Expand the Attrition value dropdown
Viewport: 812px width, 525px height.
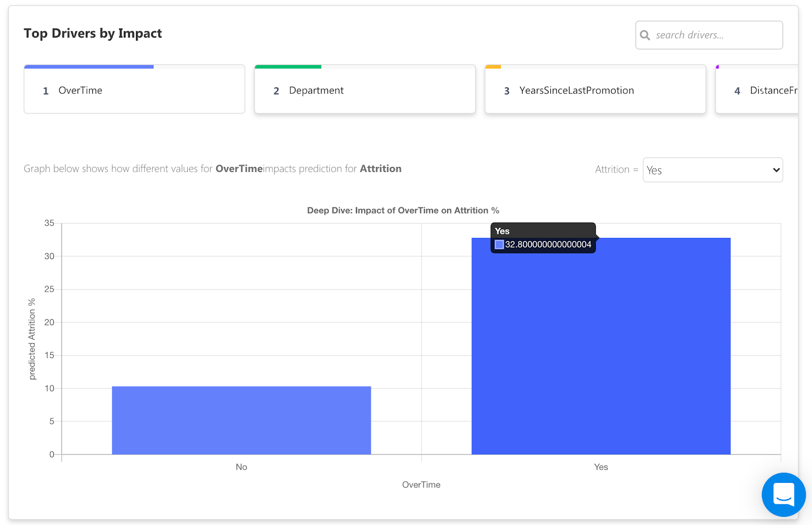712,170
